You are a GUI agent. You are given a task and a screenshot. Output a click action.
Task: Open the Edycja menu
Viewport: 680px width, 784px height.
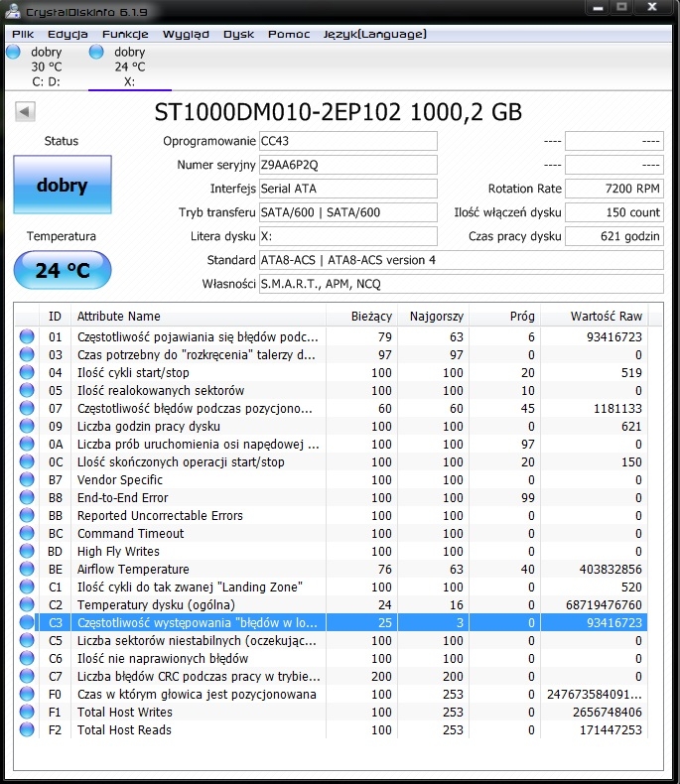click(x=68, y=34)
